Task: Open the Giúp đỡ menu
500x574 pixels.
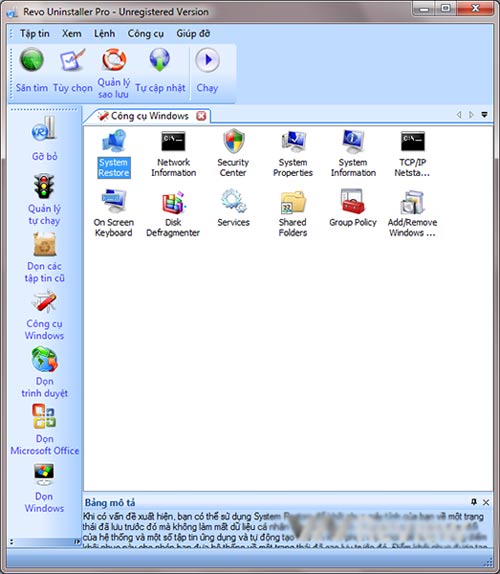Action: [193, 34]
